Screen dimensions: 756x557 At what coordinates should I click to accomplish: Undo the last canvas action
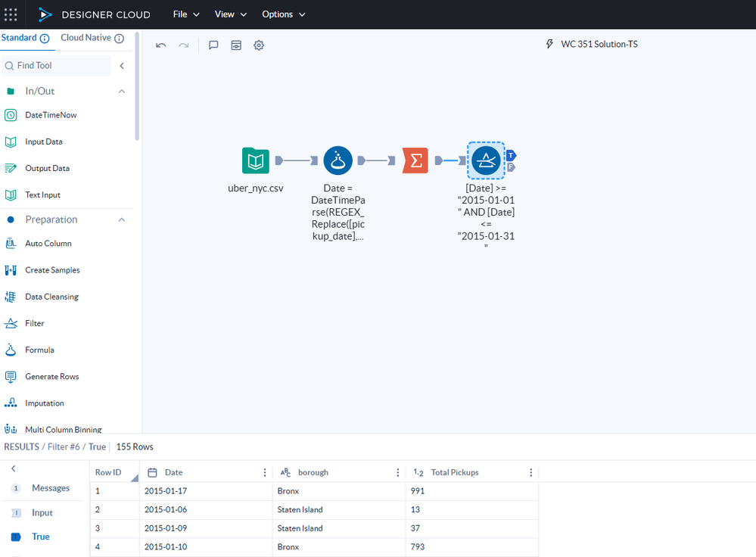161,45
